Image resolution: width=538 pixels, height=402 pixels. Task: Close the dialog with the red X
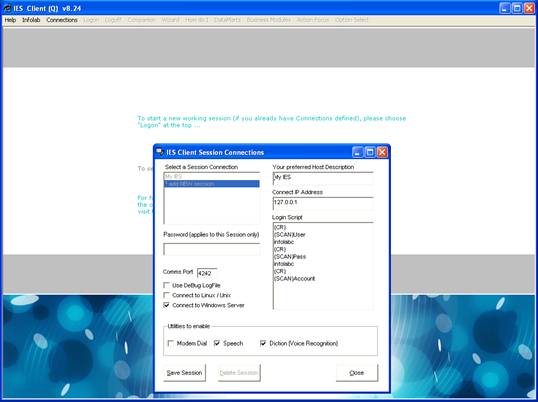[382, 152]
